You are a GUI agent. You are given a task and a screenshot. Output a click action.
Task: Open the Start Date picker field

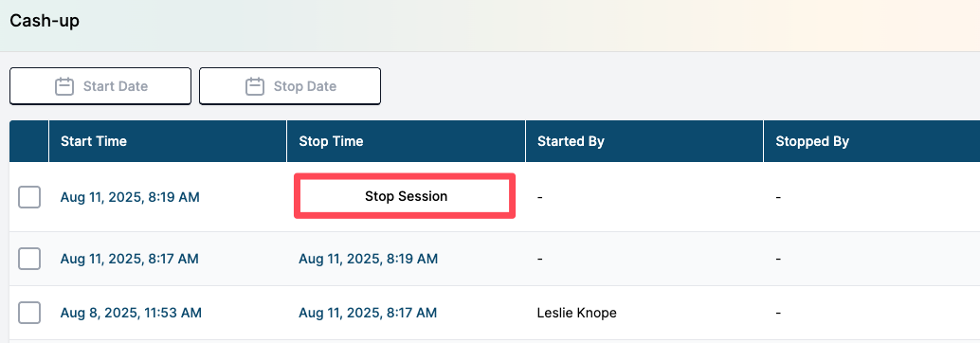[x=100, y=86]
